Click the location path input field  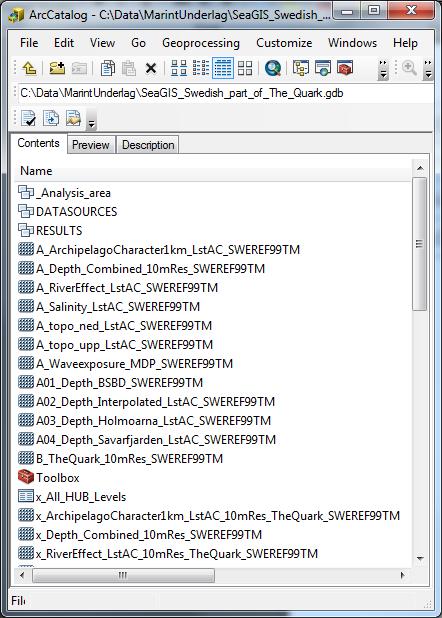225,93
